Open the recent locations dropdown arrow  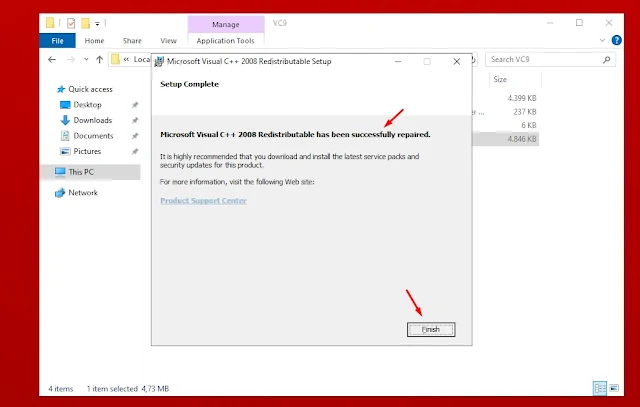click(x=86, y=60)
